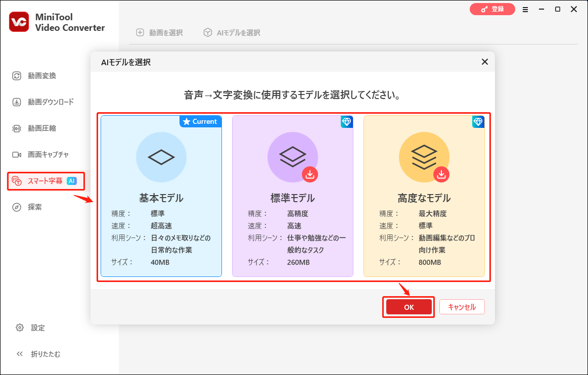Click the diamond premium icon on 高度なモデル
Screen dimensions: 588x375
(x=478, y=121)
